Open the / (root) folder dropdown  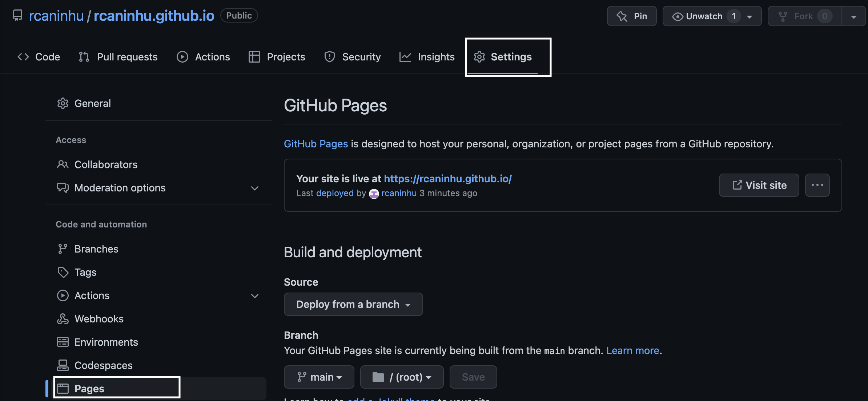click(402, 377)
